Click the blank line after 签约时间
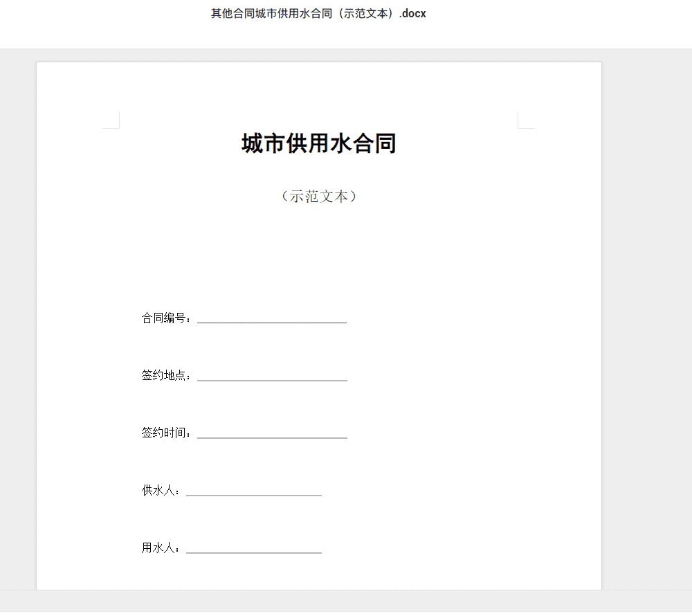The image size is (692, 616). [272, 437]
